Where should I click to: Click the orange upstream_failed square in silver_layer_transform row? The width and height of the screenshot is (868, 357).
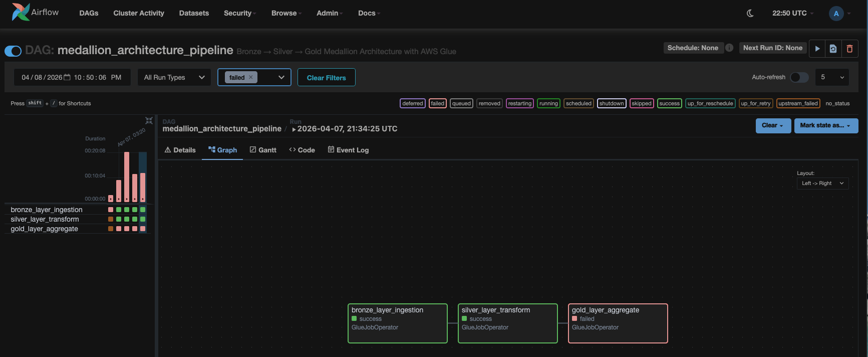[111, 219]
